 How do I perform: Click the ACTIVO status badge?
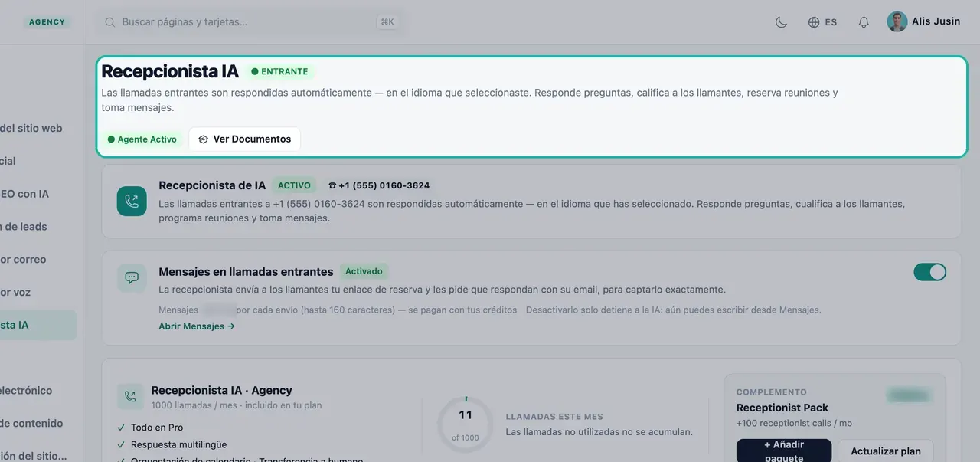(294, 185)
